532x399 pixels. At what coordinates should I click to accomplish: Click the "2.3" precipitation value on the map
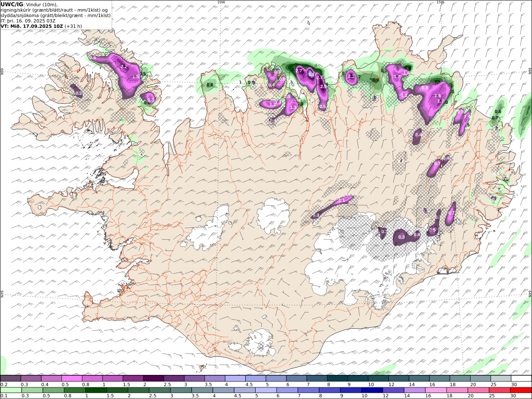click(351, 76)
